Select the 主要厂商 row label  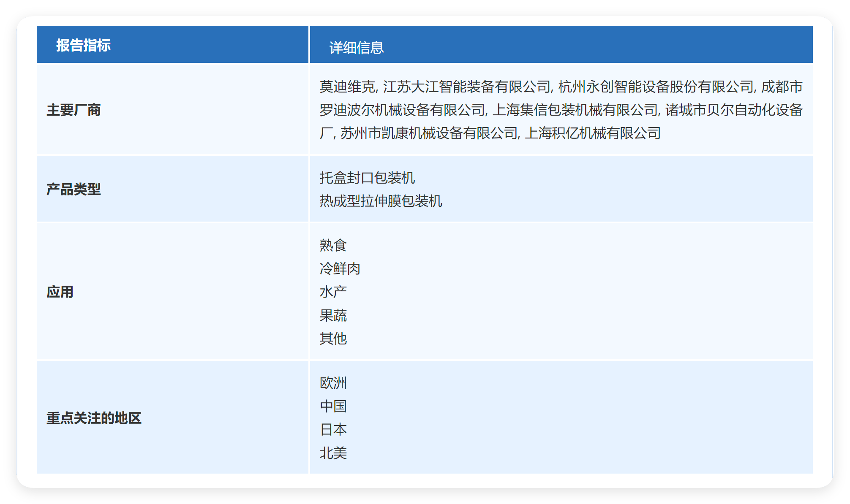(x=74, y=110)
